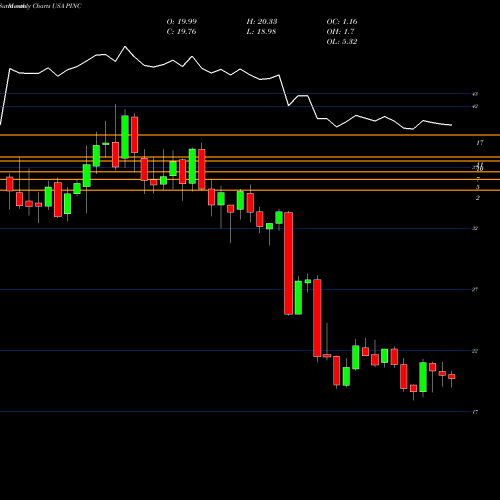The image size is (500, 500).
Task: Click the "OL: 5.32" readout
Action: coord(342,42)
